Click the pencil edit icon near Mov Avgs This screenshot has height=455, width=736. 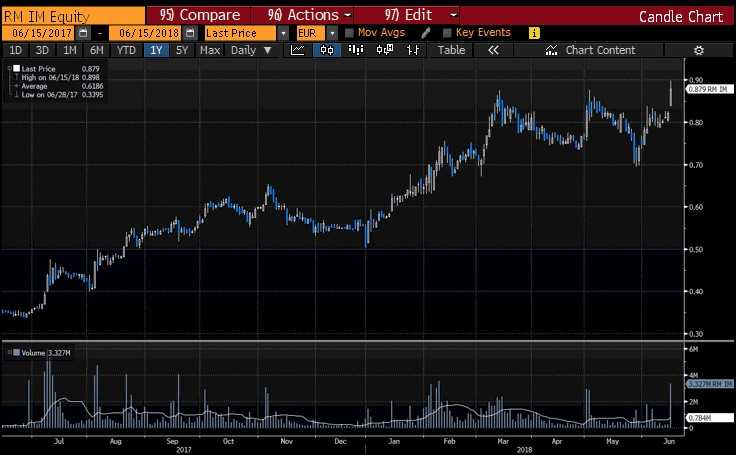coord(425,33)
